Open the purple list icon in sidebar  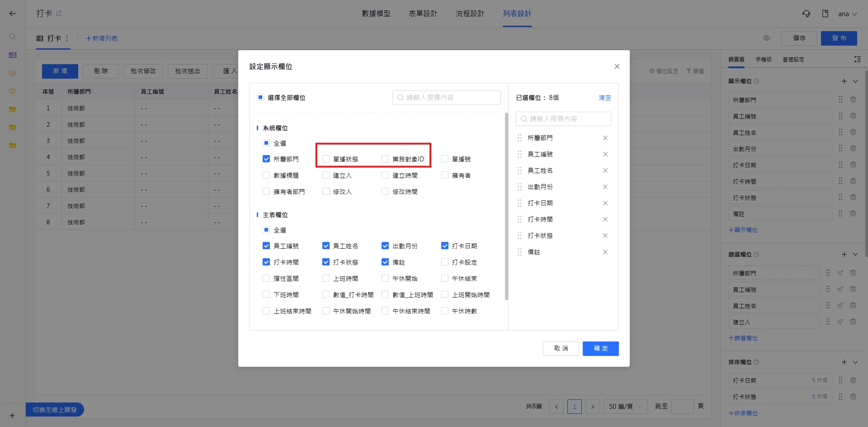click(x=13, y=55)
